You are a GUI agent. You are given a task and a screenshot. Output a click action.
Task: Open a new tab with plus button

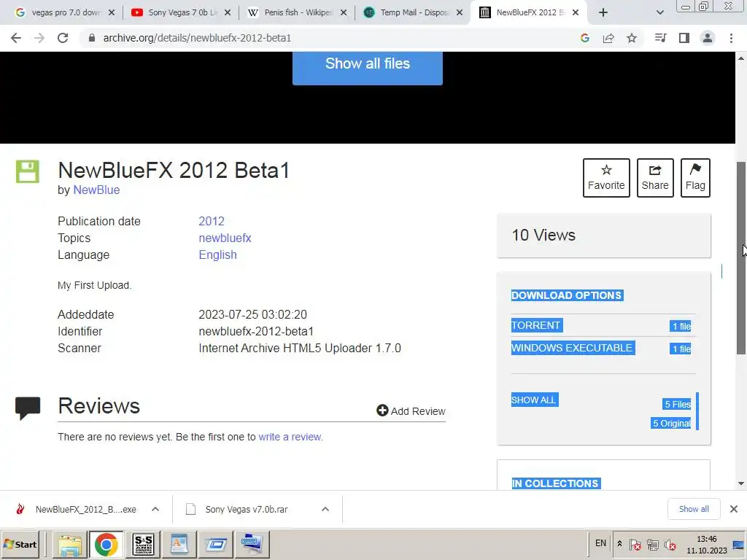[x=603, y=12]
